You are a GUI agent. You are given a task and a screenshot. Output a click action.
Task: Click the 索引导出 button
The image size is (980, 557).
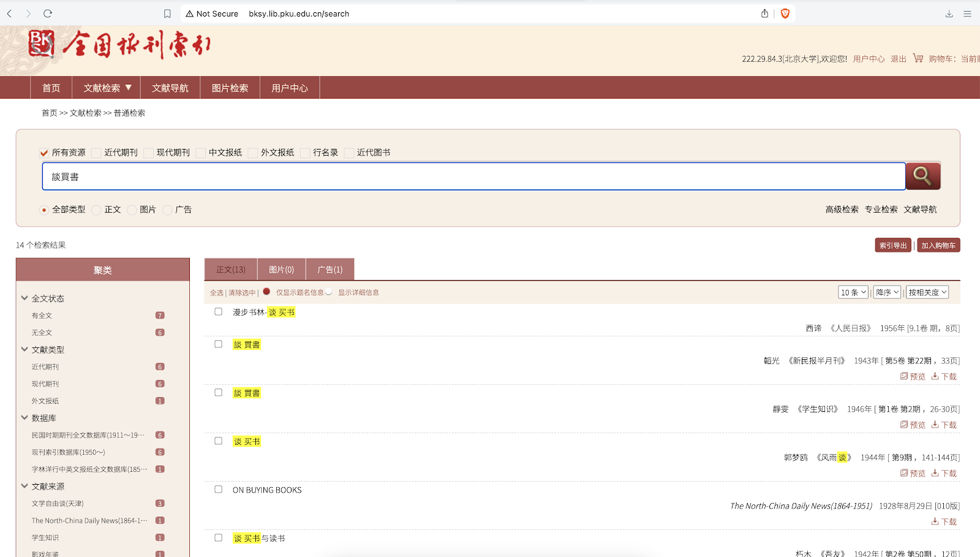[x=892, y=245]
